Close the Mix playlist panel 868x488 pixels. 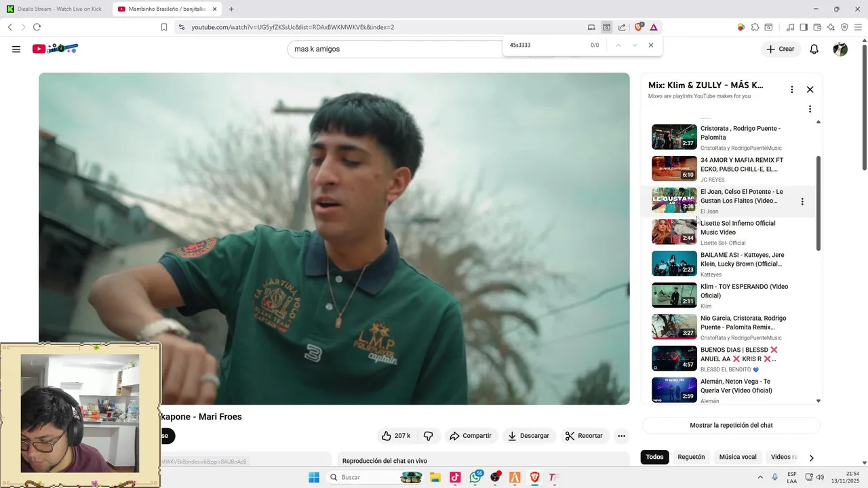click(810, 89)
